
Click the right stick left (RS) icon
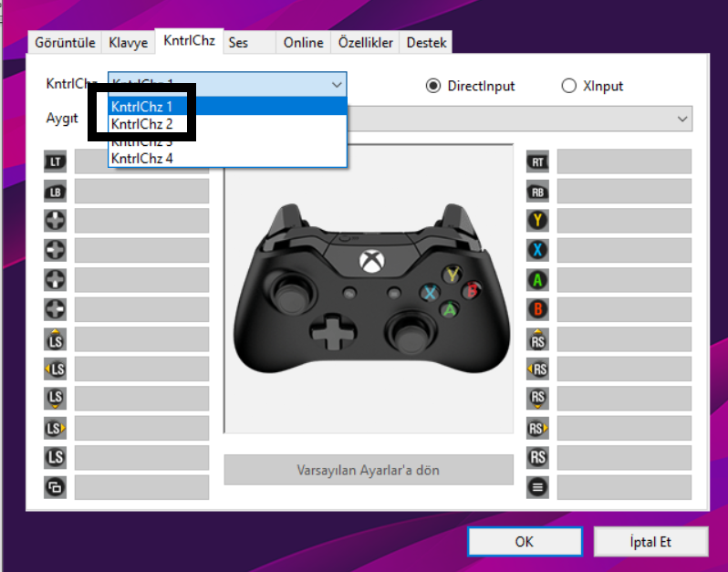537,369
